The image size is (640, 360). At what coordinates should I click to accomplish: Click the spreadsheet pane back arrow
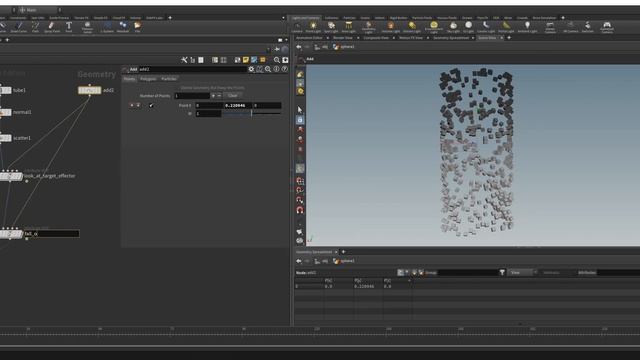coord(299,261)
